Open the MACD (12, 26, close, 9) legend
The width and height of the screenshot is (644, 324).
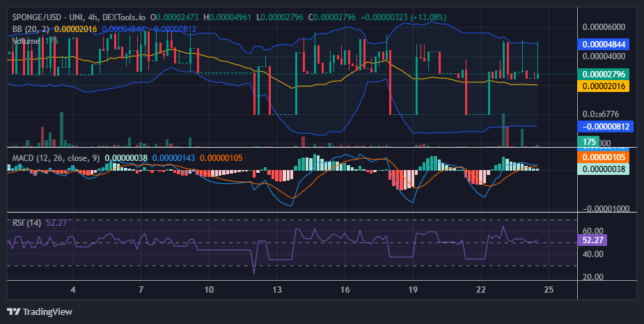pos(56,158)
